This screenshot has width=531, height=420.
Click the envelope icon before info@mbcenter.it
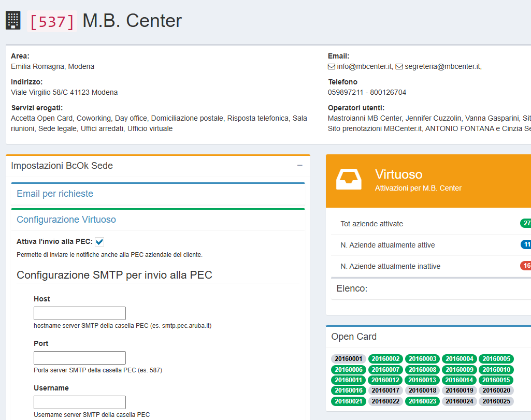(332, 67)
